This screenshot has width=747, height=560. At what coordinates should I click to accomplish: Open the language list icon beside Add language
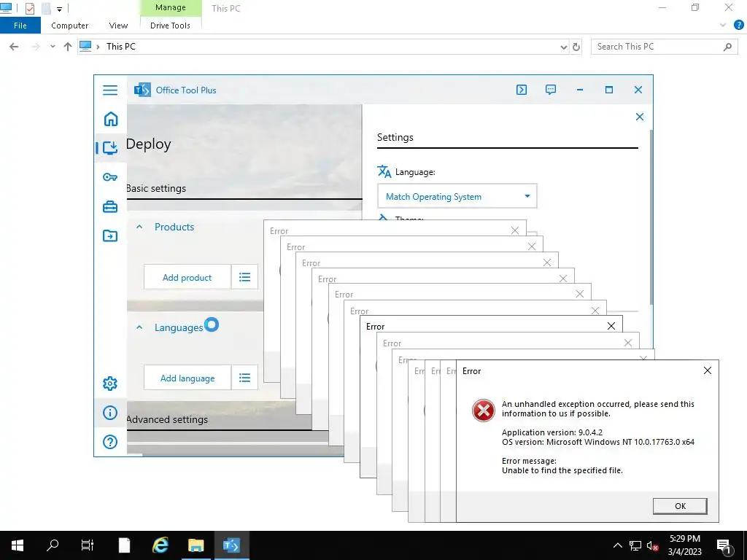(245, 378)
